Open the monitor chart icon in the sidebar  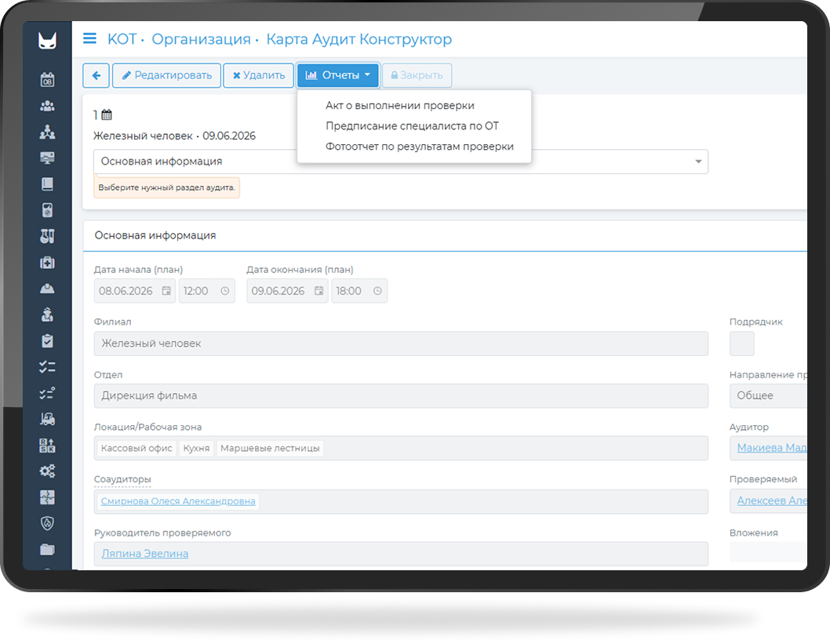click(47, 158)
